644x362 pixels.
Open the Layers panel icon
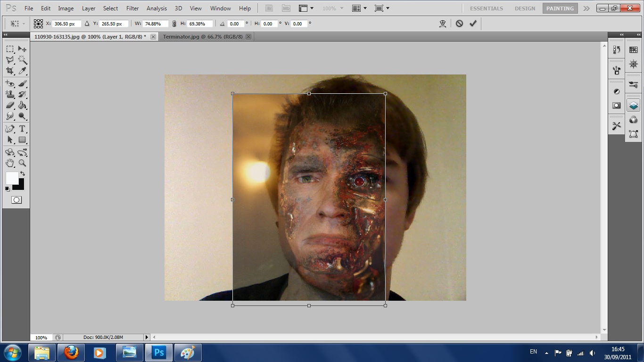(x=633, y=106)
